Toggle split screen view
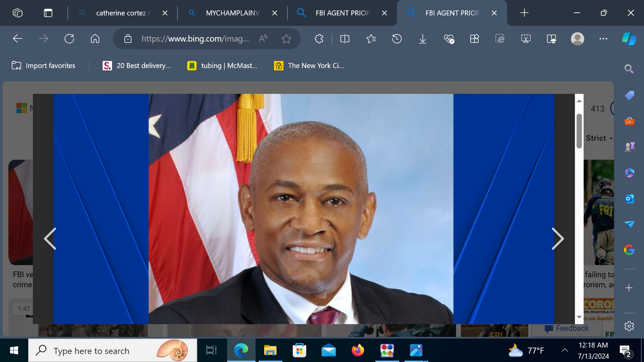Viewport: 644px width, 362px height. coord(345,39)
